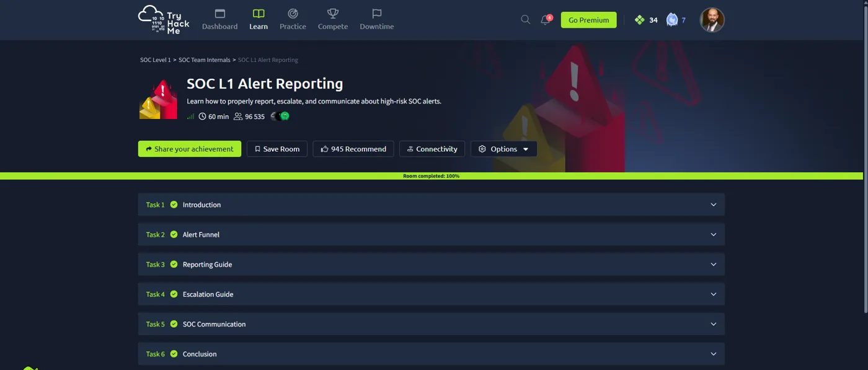Open the Downtime nav item

(377, 20)
